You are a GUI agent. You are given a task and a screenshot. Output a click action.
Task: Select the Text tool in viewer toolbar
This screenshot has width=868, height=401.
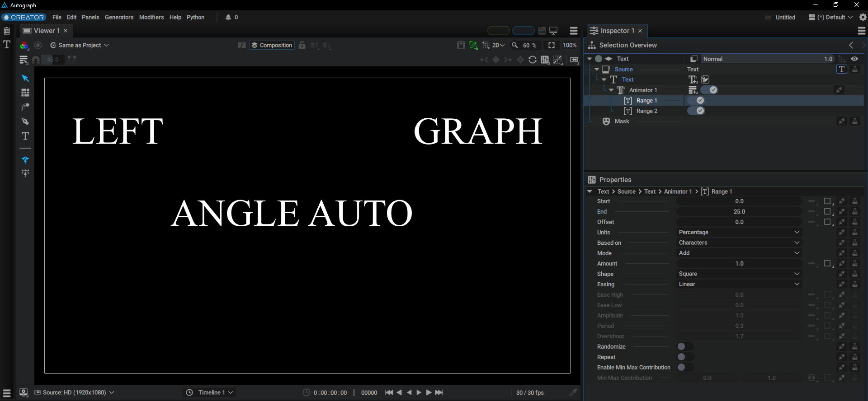tap(25, 136)
